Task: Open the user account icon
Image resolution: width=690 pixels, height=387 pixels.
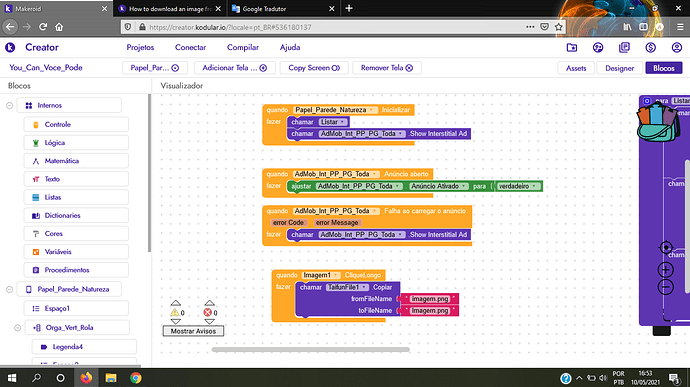Action: pos(677,48)
